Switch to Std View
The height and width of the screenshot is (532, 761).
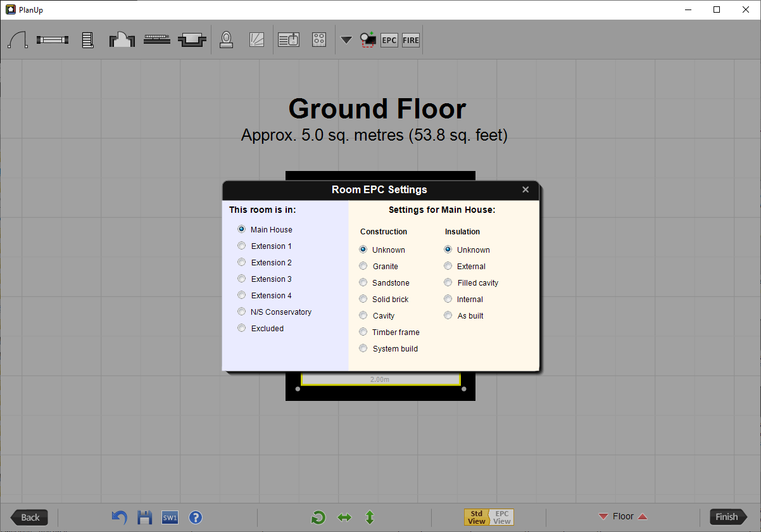pyautogui.click(x=477, y=517)
